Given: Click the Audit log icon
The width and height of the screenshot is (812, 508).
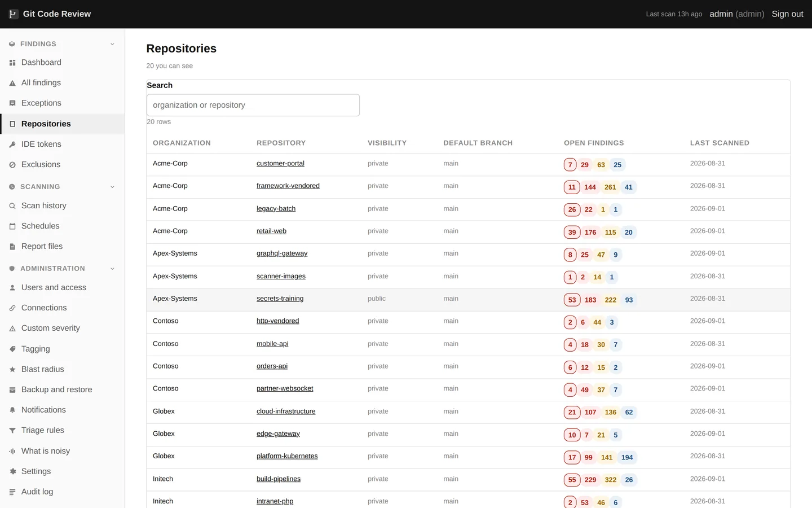Looking at the screenshot, I should point(12,492).
